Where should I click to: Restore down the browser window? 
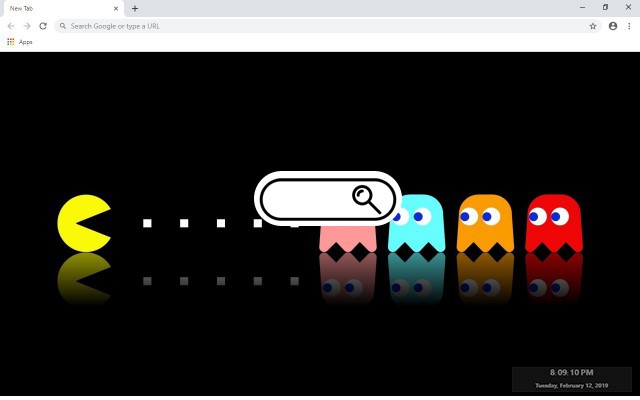605,7
